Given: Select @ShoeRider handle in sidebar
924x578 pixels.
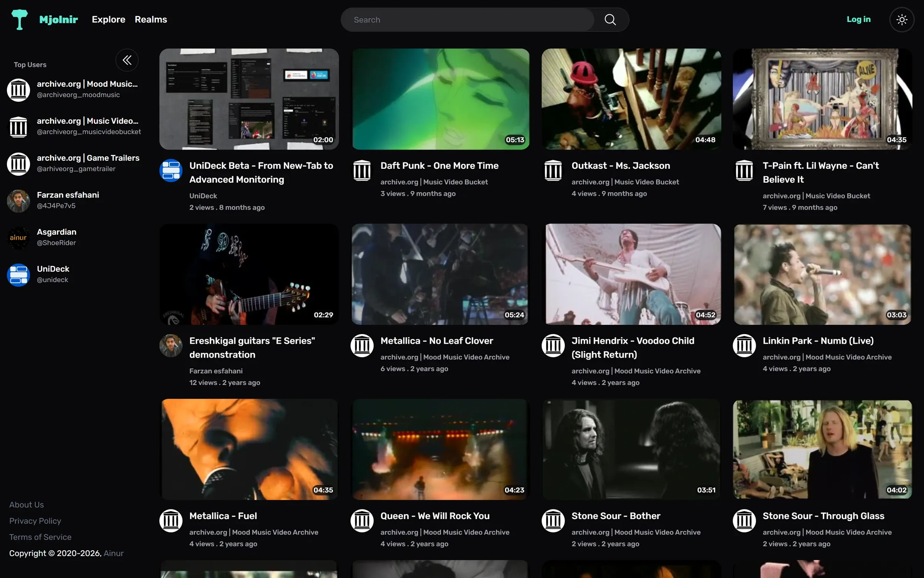Looking at the screenshot, I should [x=56, y=243].
